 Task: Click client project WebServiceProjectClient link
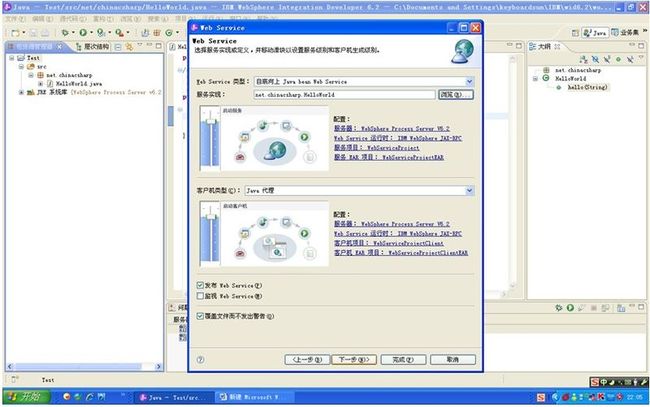click(x=389, y=243)
